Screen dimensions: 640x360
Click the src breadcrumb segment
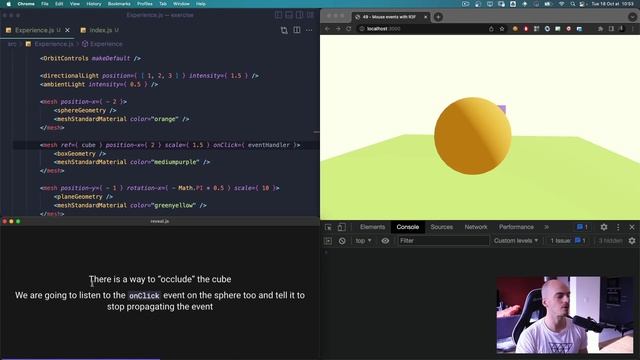pos(12,44)
